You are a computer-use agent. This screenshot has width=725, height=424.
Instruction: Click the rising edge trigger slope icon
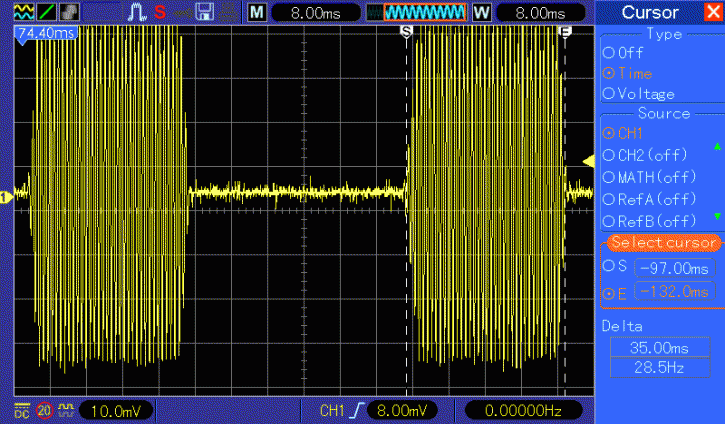click(x=356, y=411)
